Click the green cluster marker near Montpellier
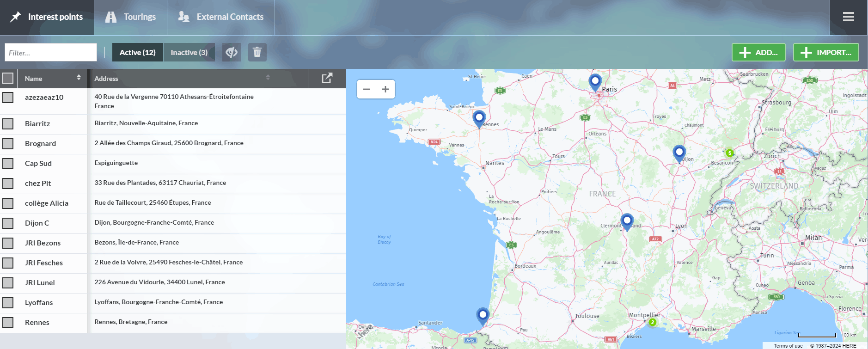Screen dimensions: 868x349 [652, 322]
